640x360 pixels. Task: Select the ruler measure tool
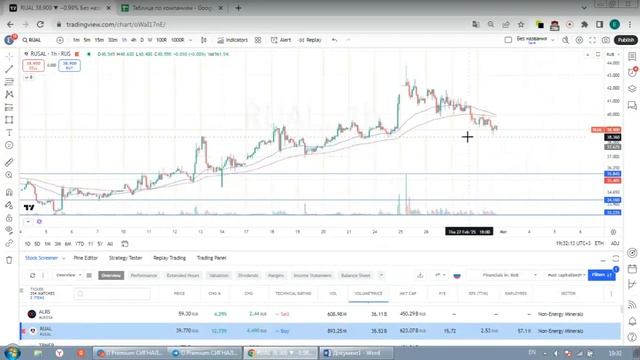point(9,162)
